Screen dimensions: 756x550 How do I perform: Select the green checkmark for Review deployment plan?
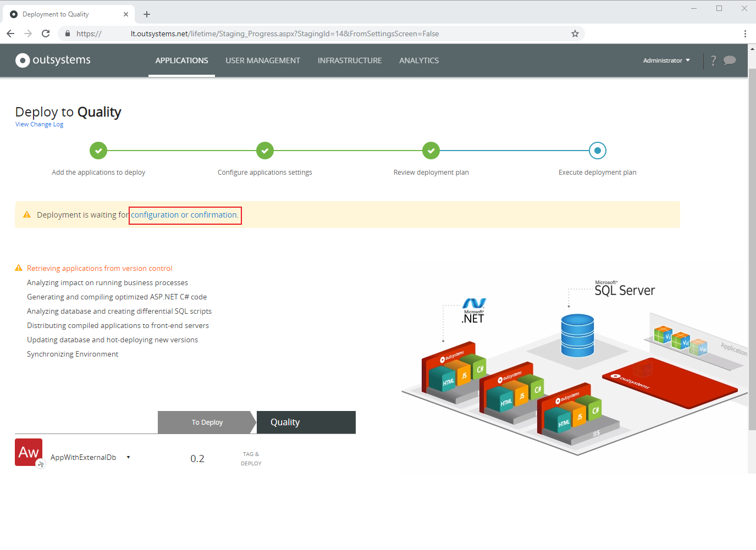[x=431, y=150]
